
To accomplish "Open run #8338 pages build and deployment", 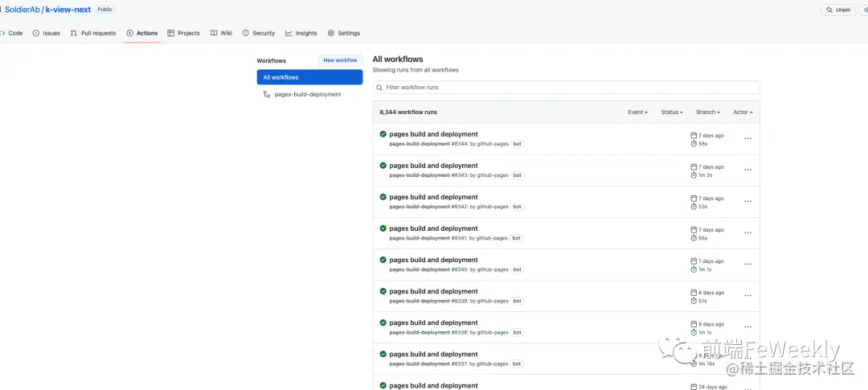I will [433, 323].
